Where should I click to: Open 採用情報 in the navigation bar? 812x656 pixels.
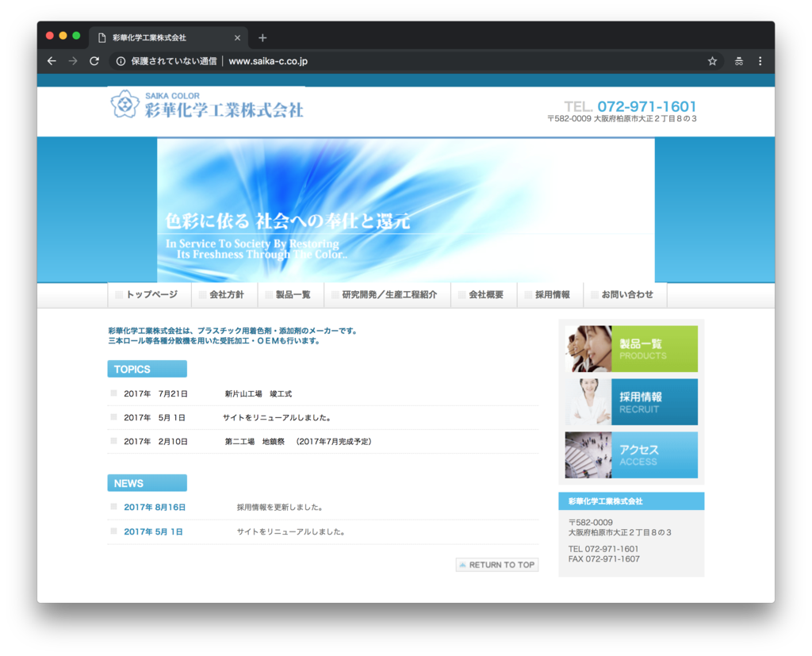[550, 295]
